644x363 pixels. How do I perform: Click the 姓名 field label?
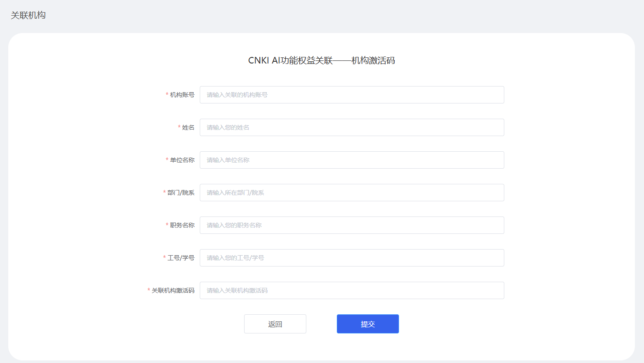click(x=188, y=127)
